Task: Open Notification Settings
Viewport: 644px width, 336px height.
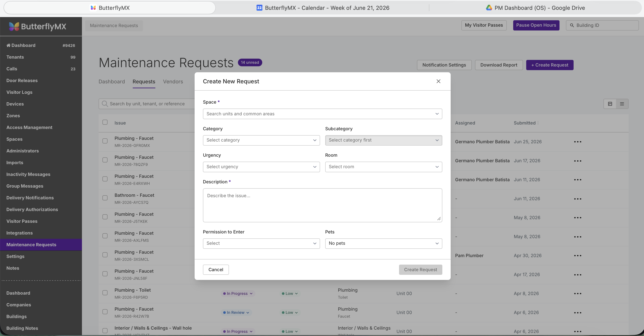Action: coord(444,65)
